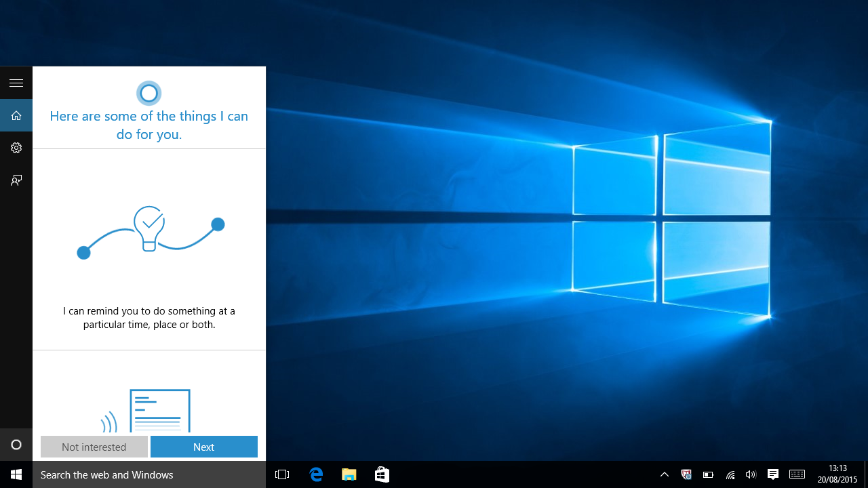Go to Cortana Home
The width and height of the screenshot is (868, 488).
tap(16, 115)
